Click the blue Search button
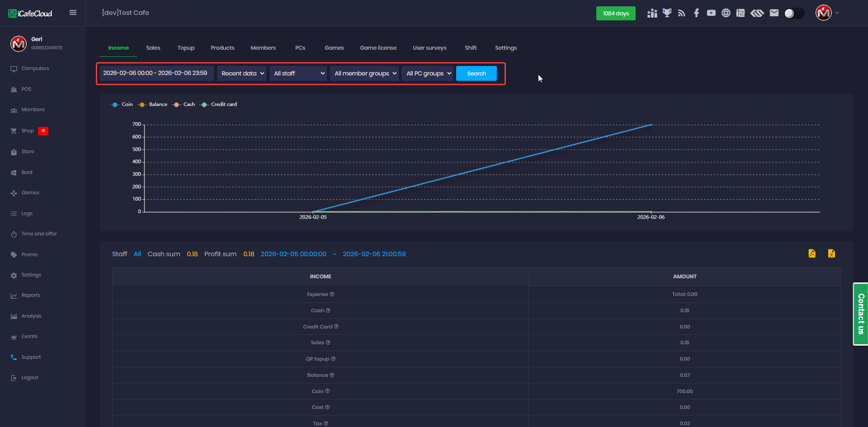 [476, 73]
